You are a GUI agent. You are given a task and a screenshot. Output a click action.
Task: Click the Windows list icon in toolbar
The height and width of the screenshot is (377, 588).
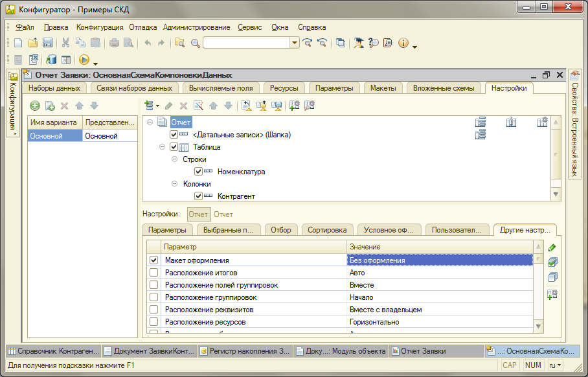click(341, 43)
